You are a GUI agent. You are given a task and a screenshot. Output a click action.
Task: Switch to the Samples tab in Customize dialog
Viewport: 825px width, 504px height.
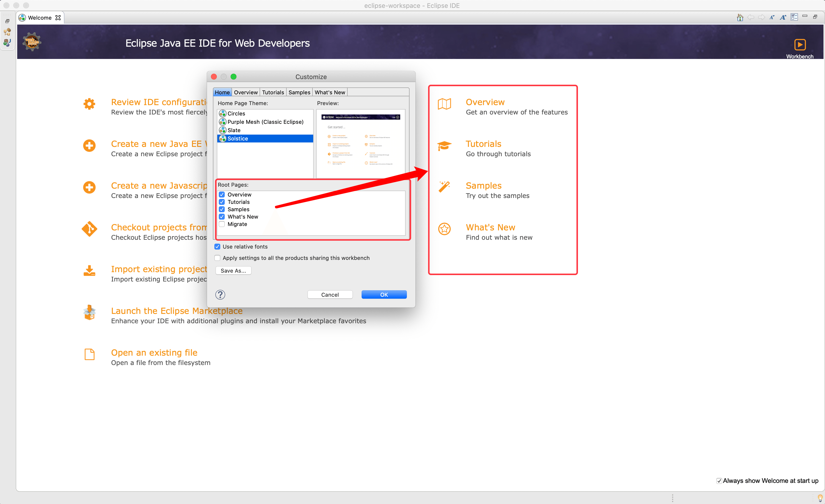click(x=299, y=92)
